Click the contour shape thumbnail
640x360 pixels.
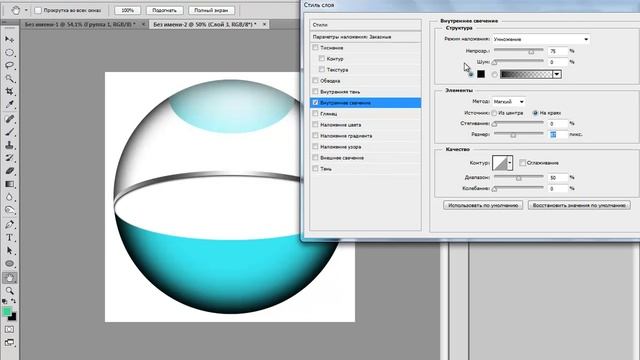coord(500,163)
